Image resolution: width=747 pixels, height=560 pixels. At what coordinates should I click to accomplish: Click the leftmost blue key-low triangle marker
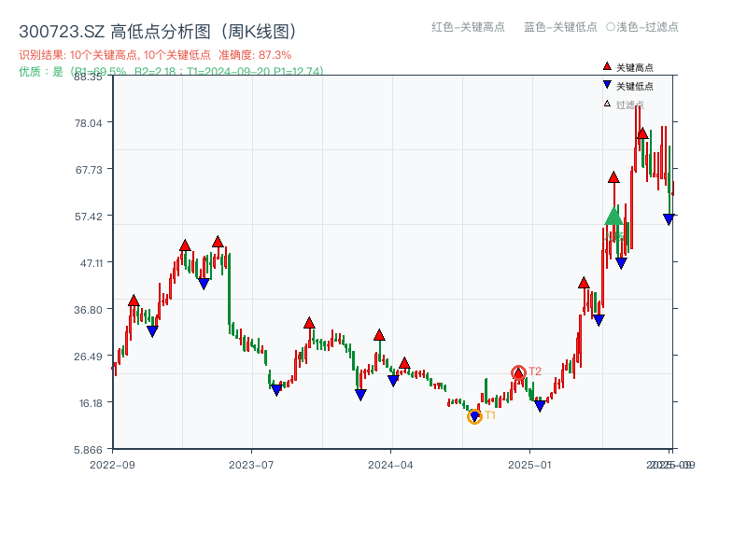153,329
